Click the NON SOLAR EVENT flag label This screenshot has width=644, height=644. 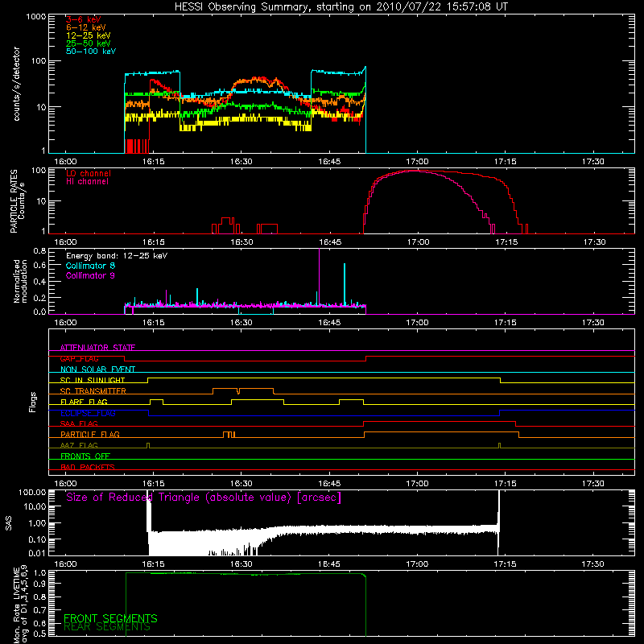97,369
